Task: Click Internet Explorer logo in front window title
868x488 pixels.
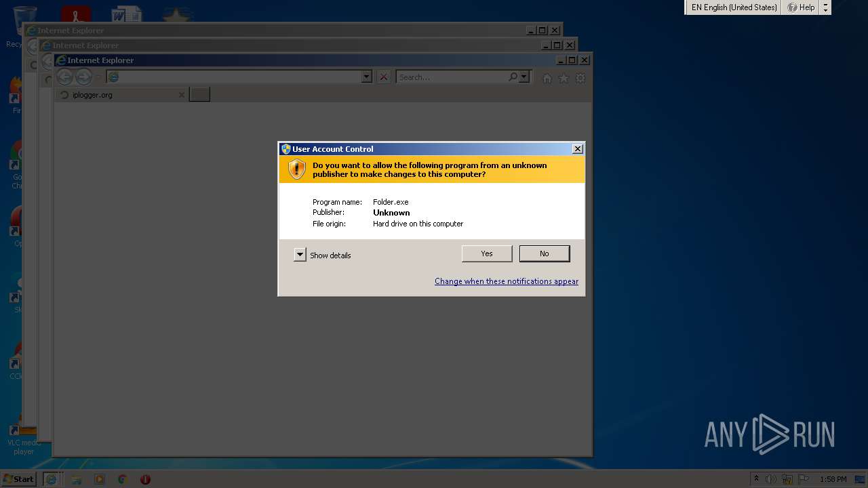Action: (61, 60)
